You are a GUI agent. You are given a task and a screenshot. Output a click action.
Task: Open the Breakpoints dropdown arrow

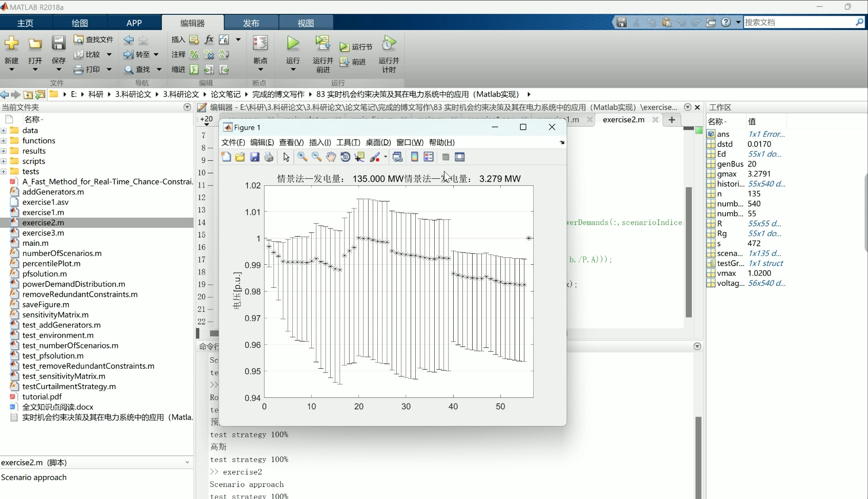(x=260, y=70)
